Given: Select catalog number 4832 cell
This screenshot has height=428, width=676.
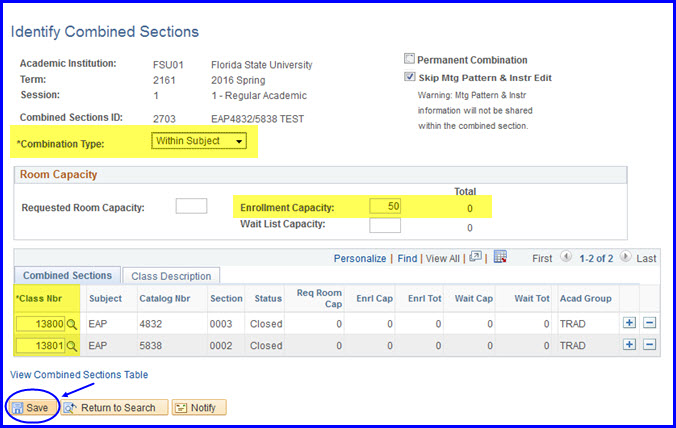Looking at the screenshot, I should pyautogui.click(x=150, y=324).
